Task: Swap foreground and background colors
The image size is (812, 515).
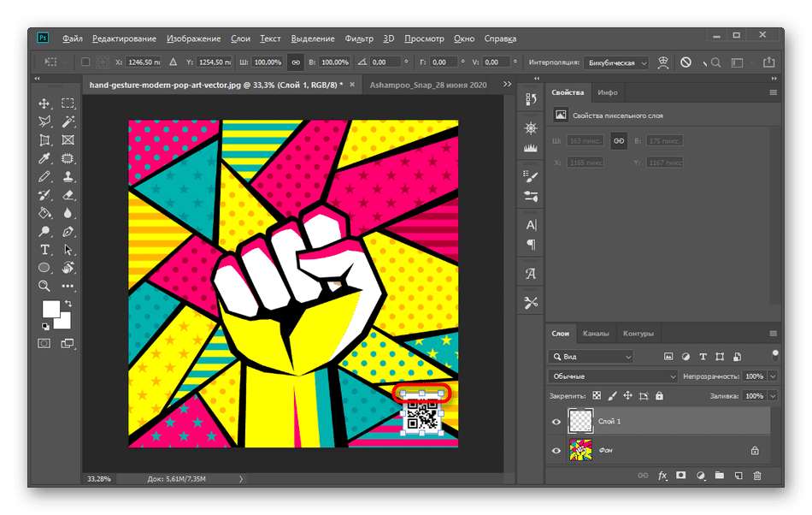Action: [68, 304]
